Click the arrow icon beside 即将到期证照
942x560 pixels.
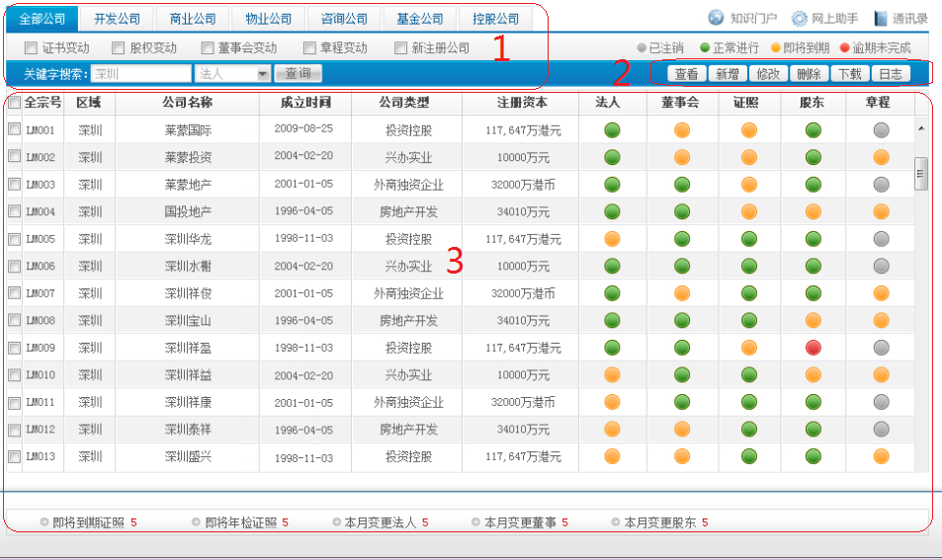pos(43,522)
